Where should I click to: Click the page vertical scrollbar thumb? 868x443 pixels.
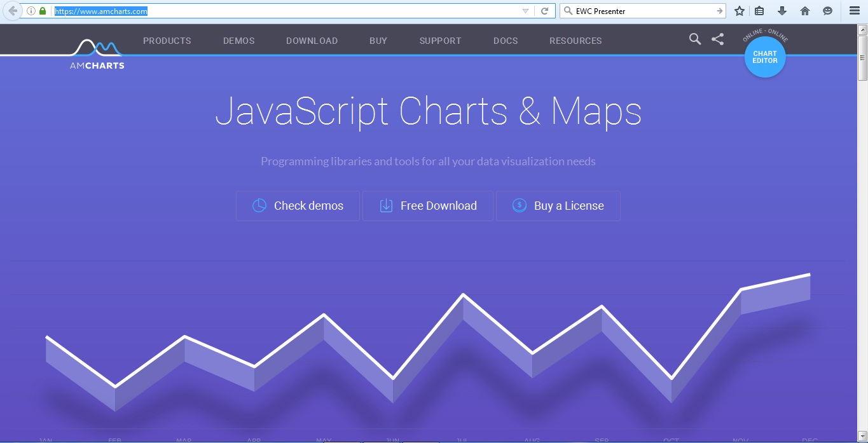(863, 58)
